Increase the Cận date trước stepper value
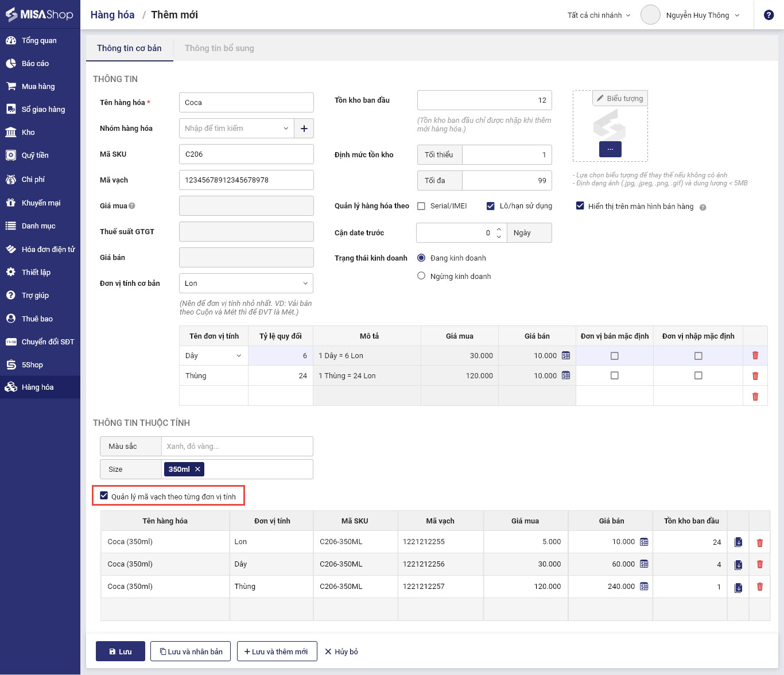Screen dimensions: 784x675 499,229
